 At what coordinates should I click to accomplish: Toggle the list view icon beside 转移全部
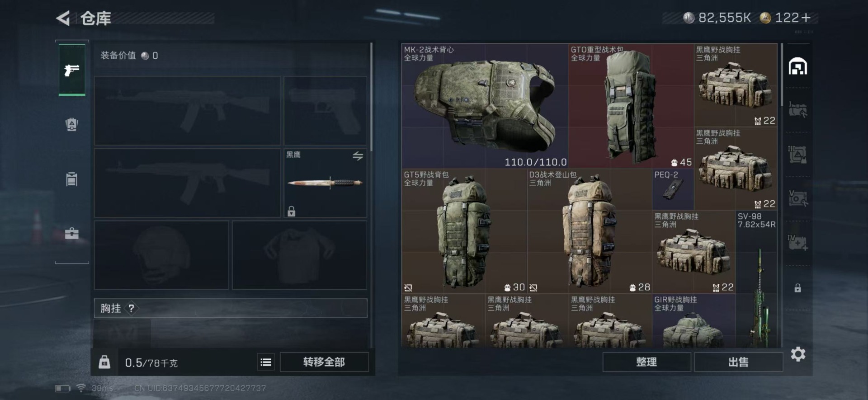tap(266, 362)
